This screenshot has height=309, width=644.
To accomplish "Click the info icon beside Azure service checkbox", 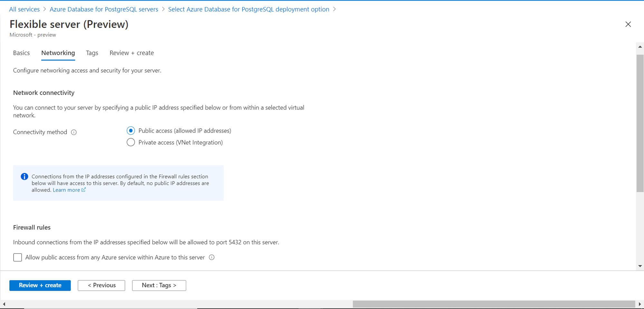I will [212, 257].
